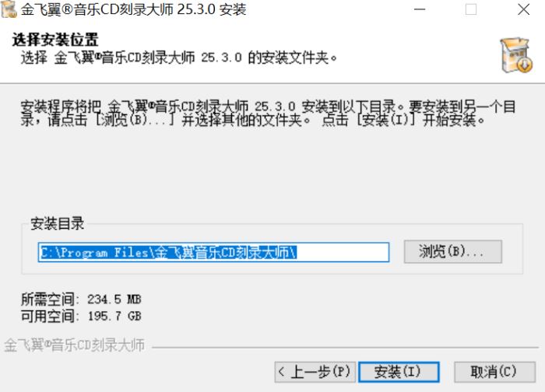Click the greyed-out maximize button
The image size is (545, 392).
(x=471, y=9)
